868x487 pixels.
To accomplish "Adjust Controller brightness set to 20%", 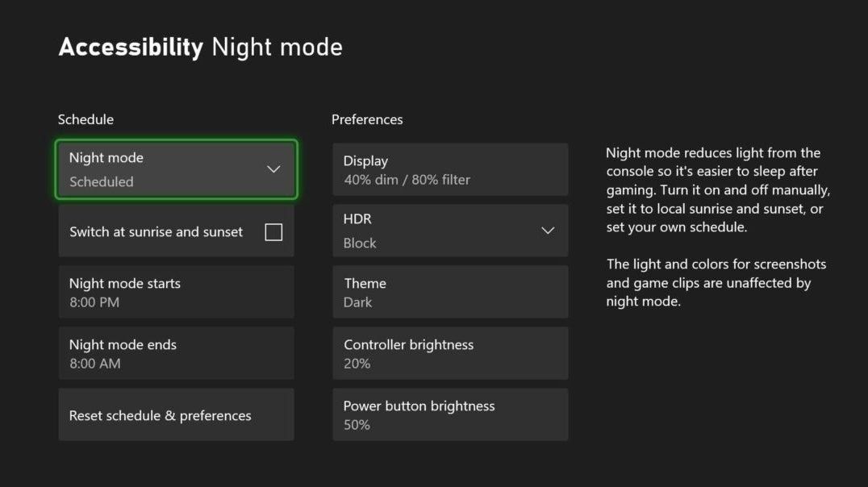I will point(450,353).
